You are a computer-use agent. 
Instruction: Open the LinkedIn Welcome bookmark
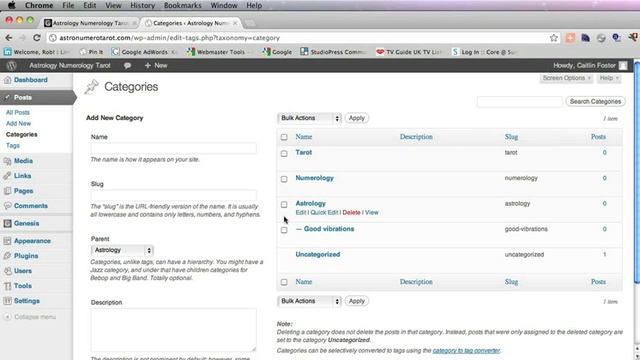(37, 52)
